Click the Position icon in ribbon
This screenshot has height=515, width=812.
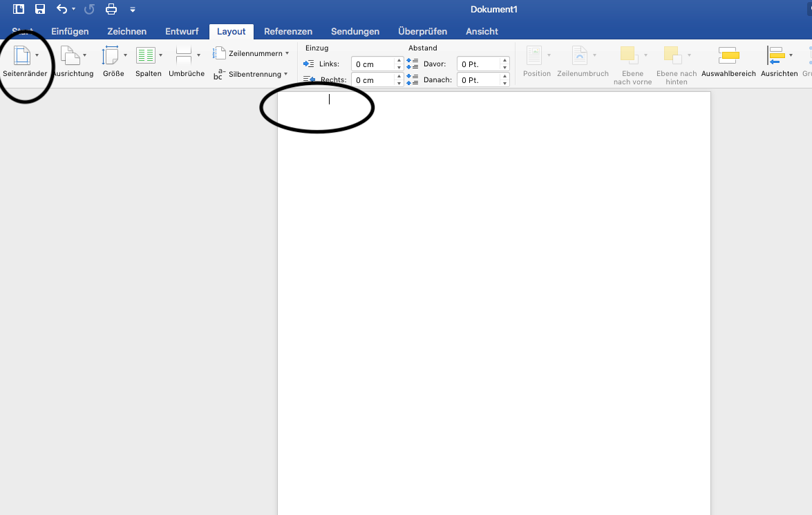[534, 55]
